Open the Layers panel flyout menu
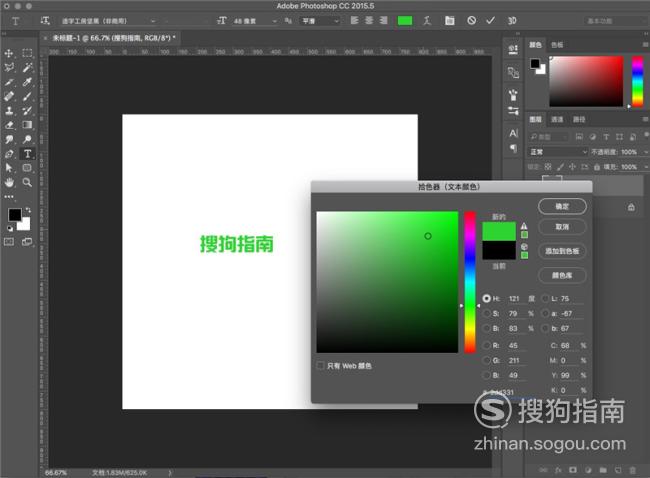 click(x=645, y=119)
